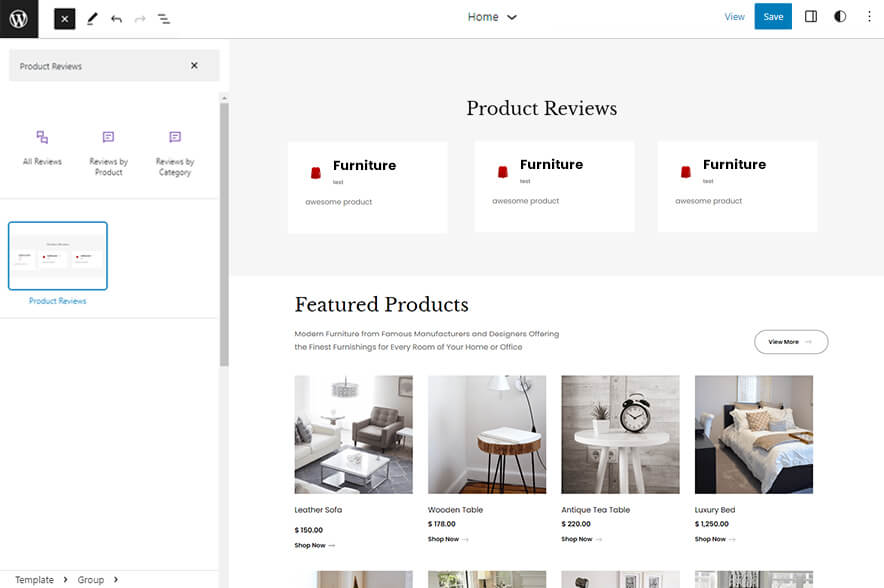The image size is (884, 588).
Task: Open the Options three-dot menu
Action: pyautogui.click(x=868, y=17)
